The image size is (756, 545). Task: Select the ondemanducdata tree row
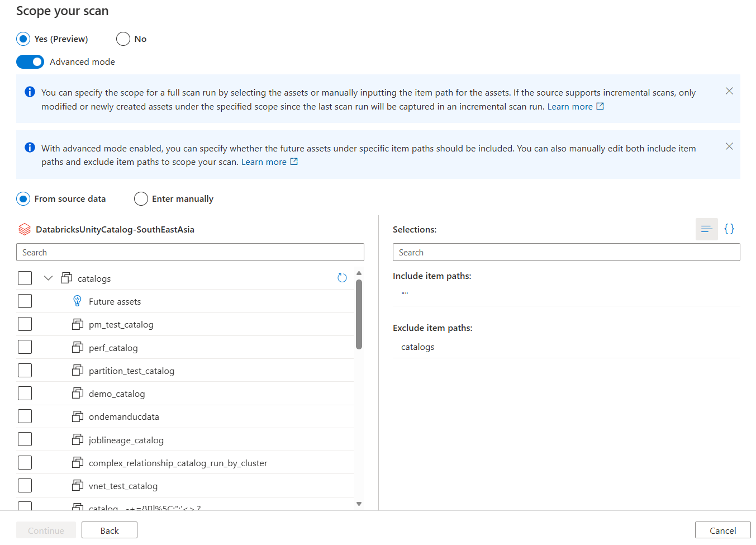(x=185, y=416)
